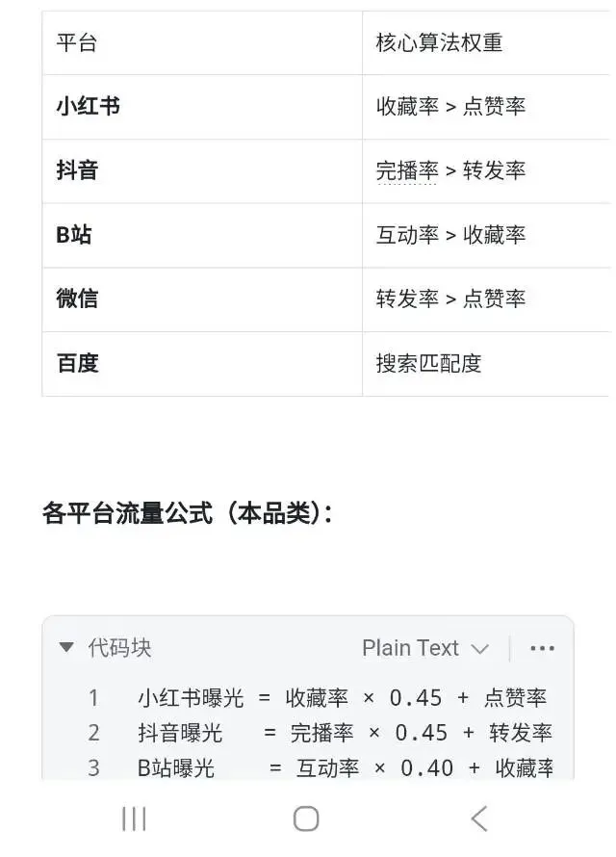Click the 平台 header cell
The width and height of the screenshot is (616, 857).
tap(77, 42)
